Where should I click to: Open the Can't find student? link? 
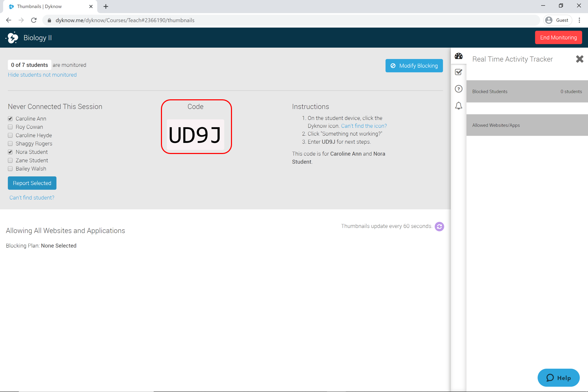point(32,198)
